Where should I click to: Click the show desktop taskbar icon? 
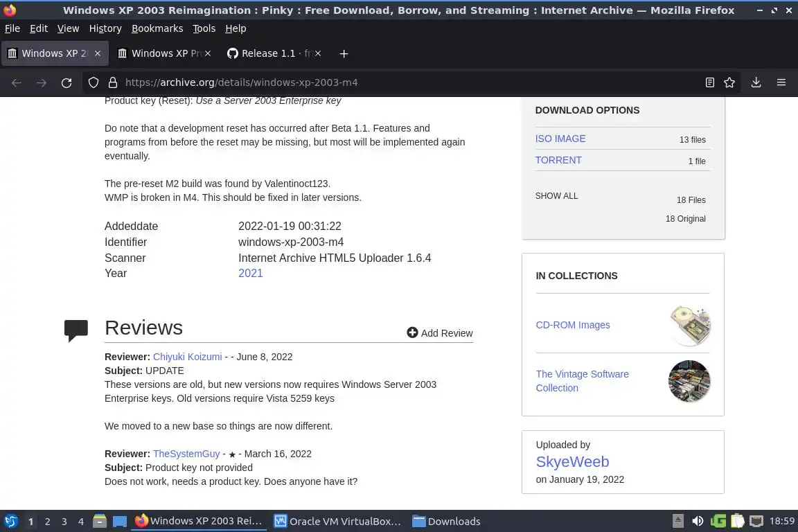120,522
